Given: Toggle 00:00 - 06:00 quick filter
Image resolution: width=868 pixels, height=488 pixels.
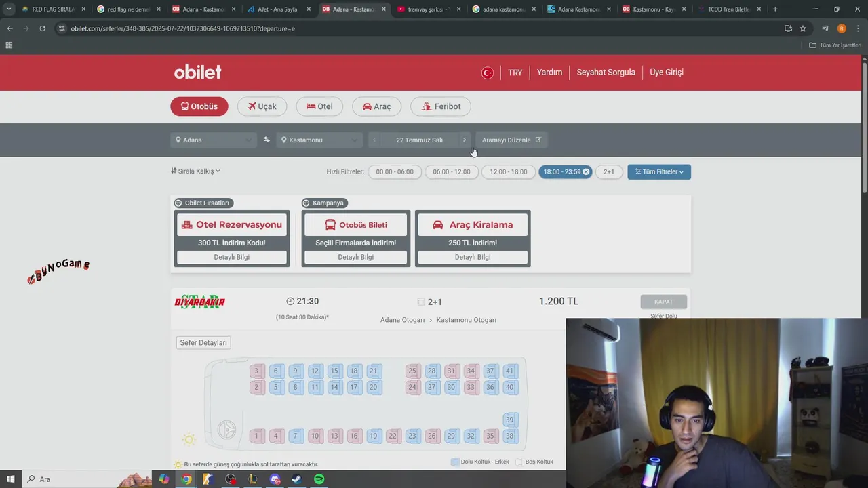Looking at the screenshot, I should 395,171.
